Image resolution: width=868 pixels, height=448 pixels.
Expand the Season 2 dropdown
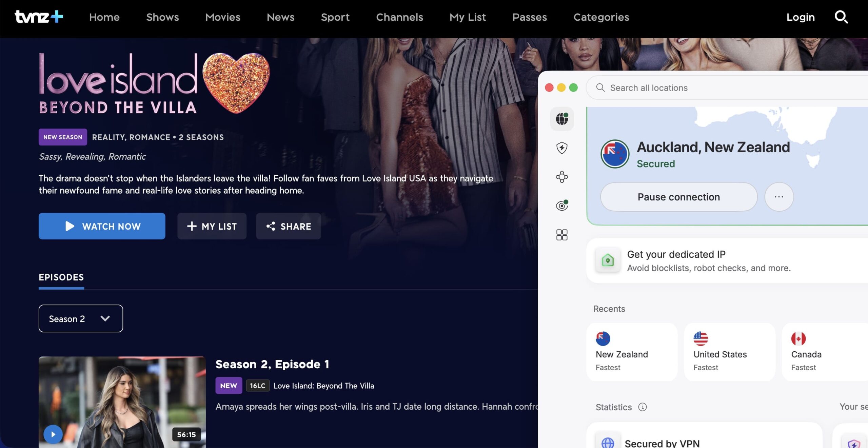click(81, 318)
